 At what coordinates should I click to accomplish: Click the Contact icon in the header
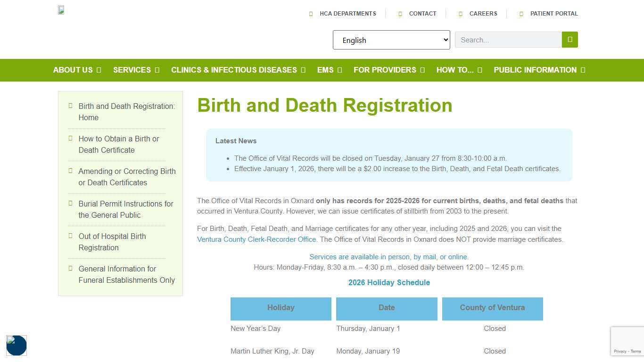[399, 13]
